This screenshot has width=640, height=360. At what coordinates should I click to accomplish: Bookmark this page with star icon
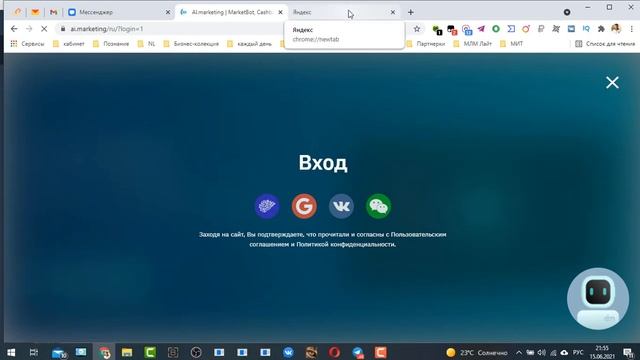pyautogui.click(x=417, y=29)
